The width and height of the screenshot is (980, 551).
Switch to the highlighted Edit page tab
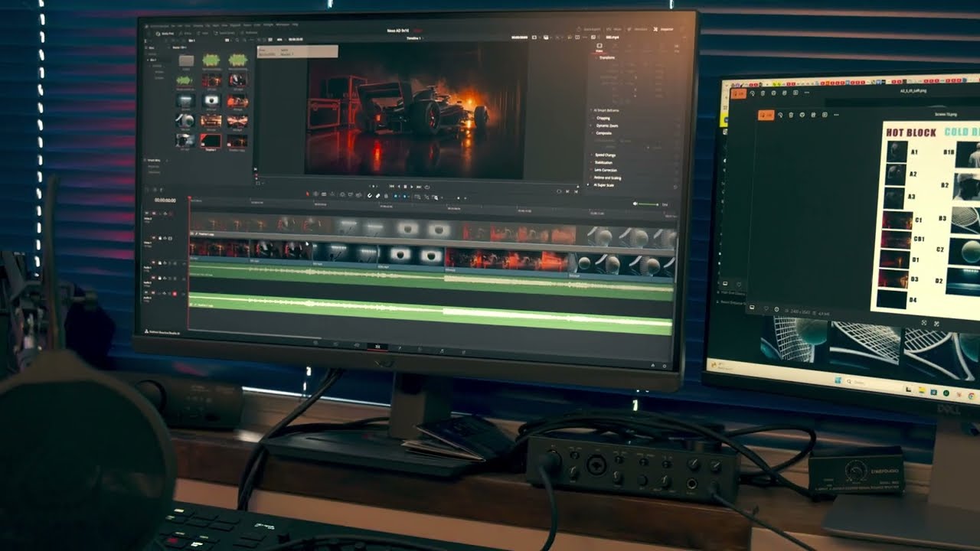pos(377,346)
